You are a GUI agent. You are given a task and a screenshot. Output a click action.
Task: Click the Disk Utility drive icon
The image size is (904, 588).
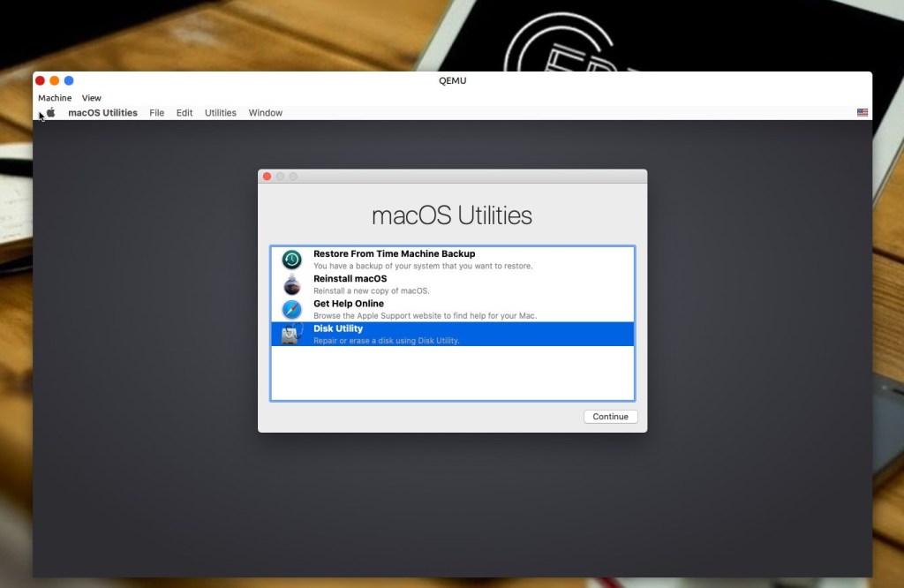tap(291, 334)
